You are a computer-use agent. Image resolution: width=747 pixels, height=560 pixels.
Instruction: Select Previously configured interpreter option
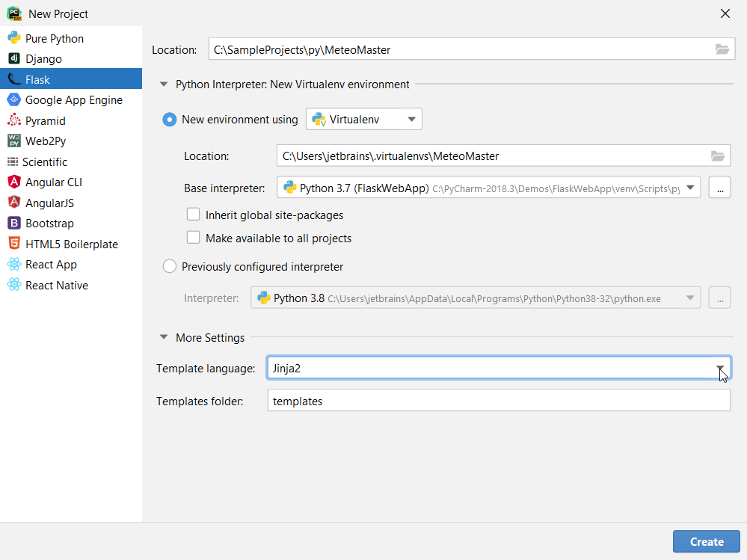[x=170, y=266]
